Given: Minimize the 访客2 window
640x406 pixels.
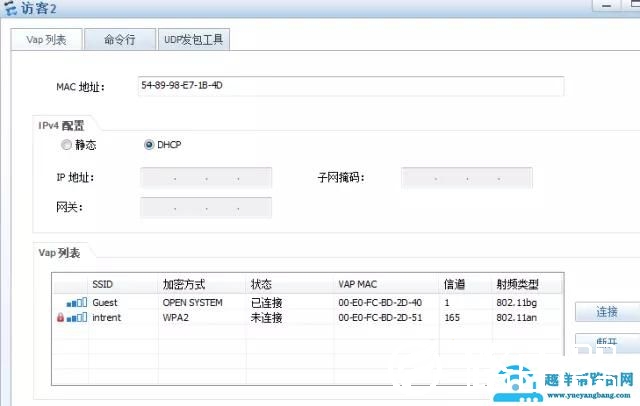Looking at the screenshot, I should point(606,6).
